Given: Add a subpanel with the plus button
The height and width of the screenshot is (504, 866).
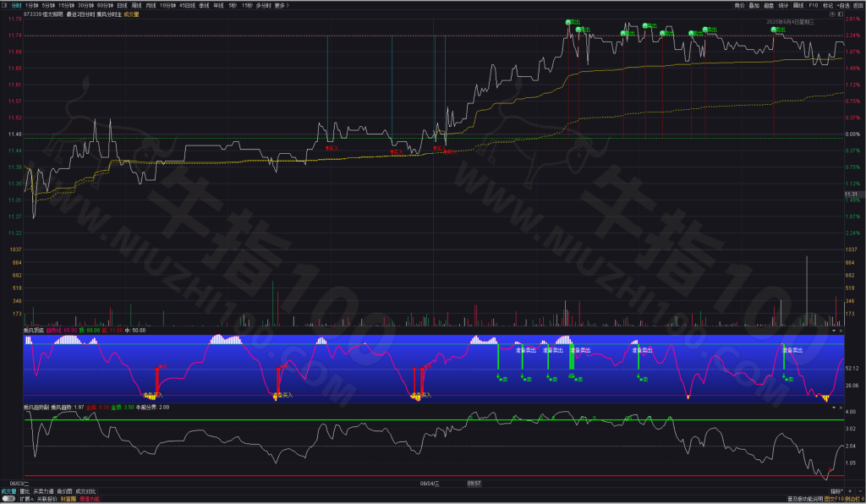Looking at the screenshot, I should (851, 491).
